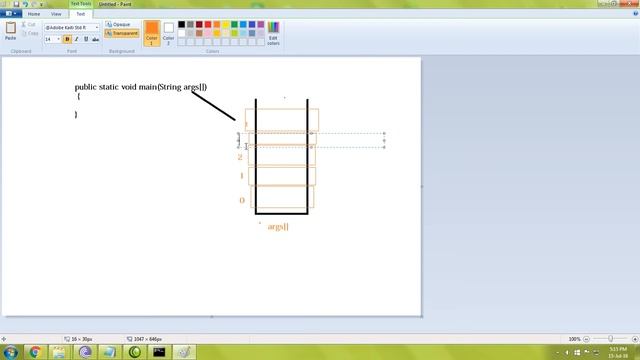Open Google Chrome from taskbar
Image resolution: width=640 pixels, height=360 pixels.
coord(35,352)
